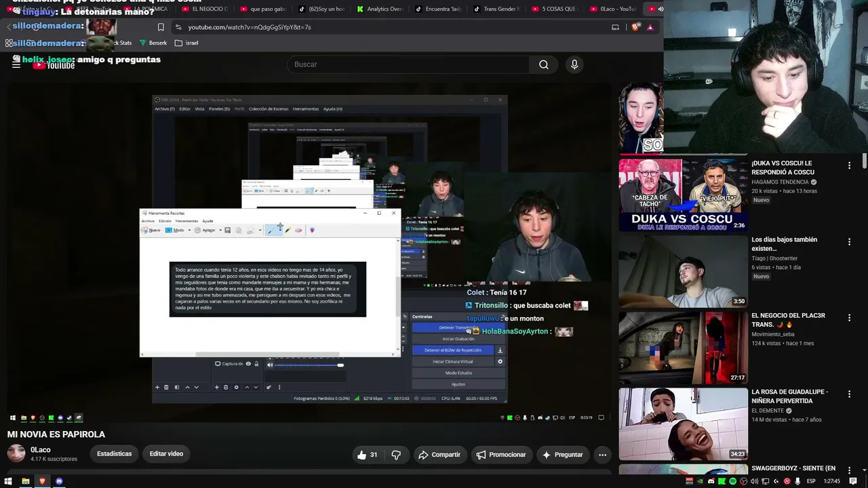Image resolution: width=868 pixels, height=488 pixels.
Task: Open the YouTube hamburger guide menu
Action: [x=16, y=64]
